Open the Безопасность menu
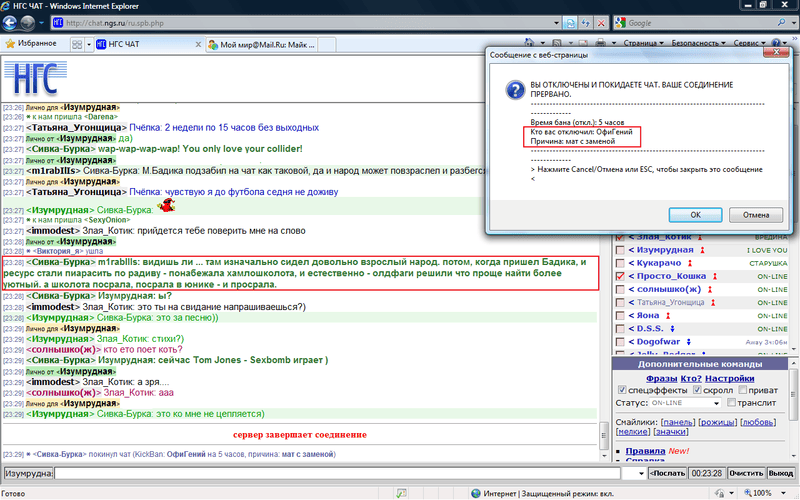Screen dimensions: 800x500 click(700, 45)
